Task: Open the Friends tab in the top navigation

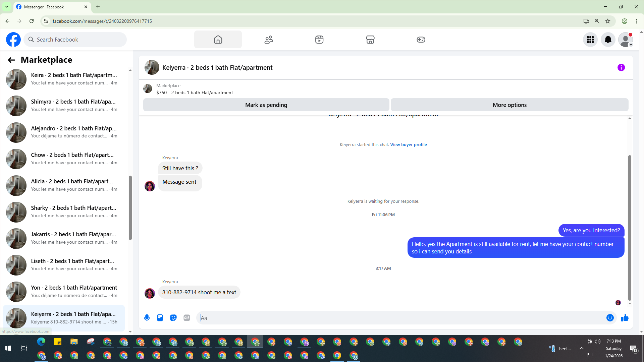Action: 269,40
